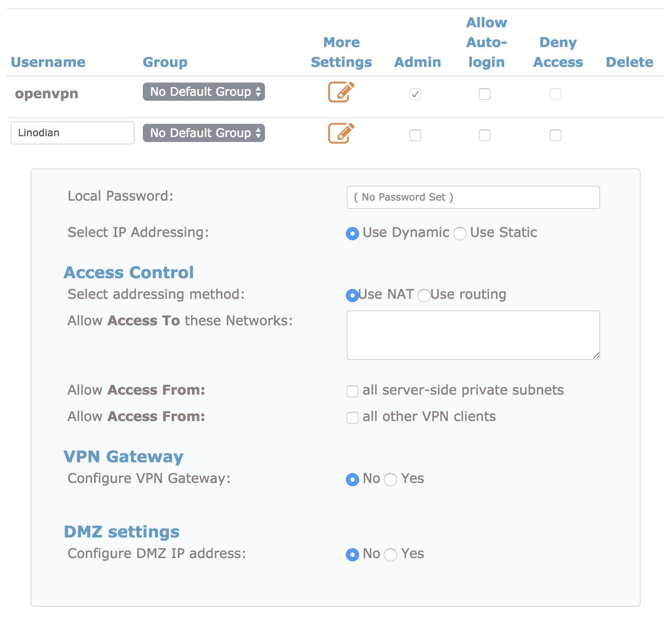The height and width of the screenshot is (620, 672).
Task: Choose Use routing addressing method
Action: coord(424,296)
